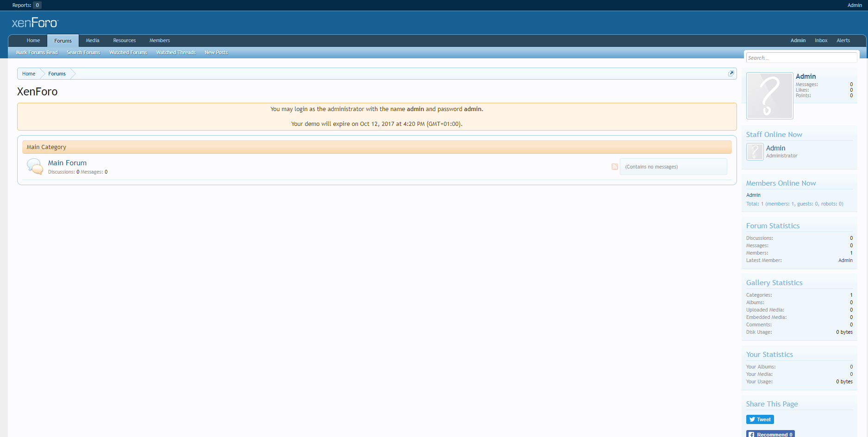The image size is (868, 437).
Task: Click the Main Forum speech bubble icon
Action: (x=35, y=167)
